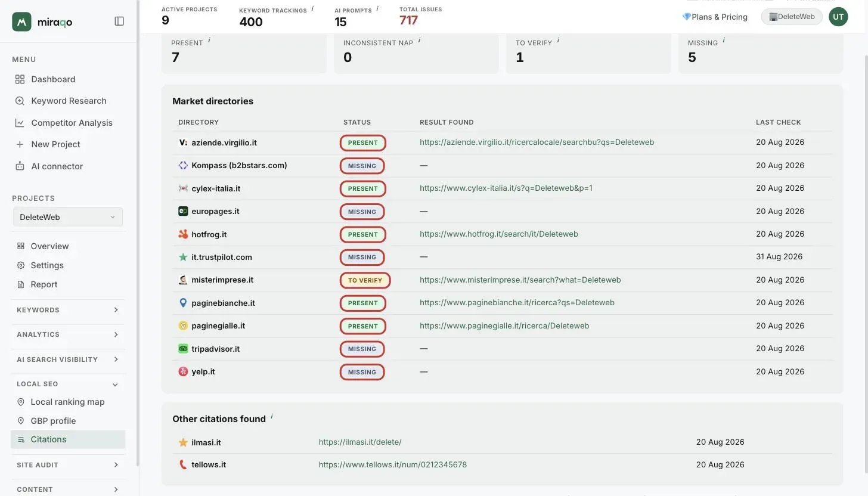Click the STATUS column header

click(357, 122)
